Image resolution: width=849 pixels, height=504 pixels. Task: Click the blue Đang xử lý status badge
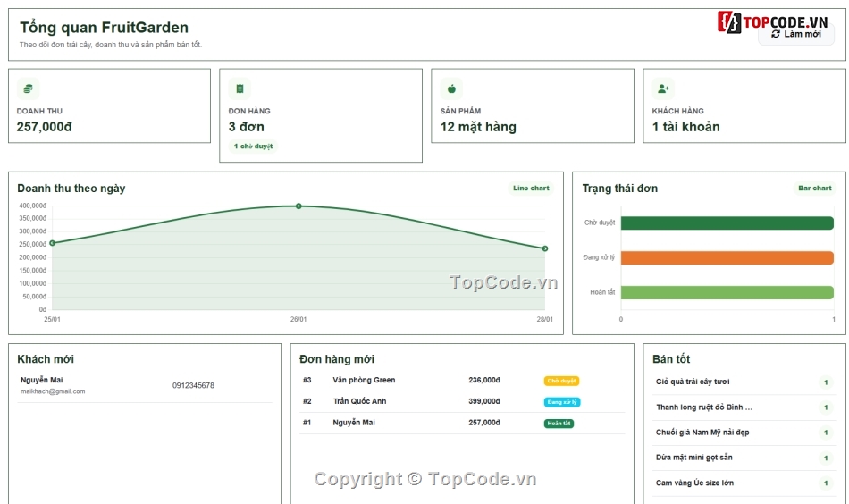click(562, 402)
